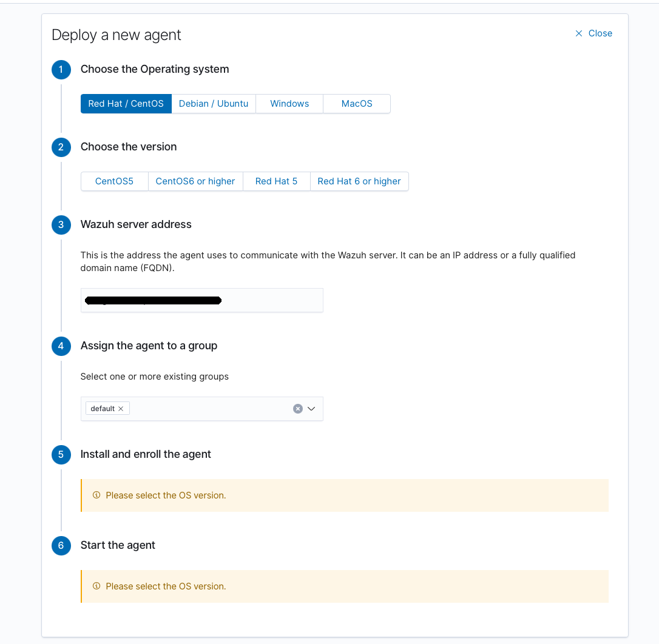Viewport: 659px width, 644px height.
Task: Pick the Red Hat 6 or higher version
Action: tap(359, 181)
